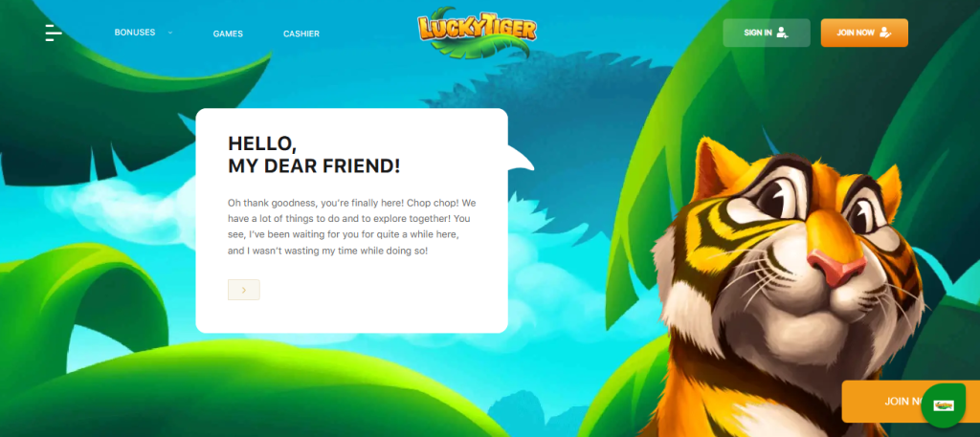Viewport: 980px width, 437px height.
Task: Open the CASHIER section
Action: [x=301, y=33]
